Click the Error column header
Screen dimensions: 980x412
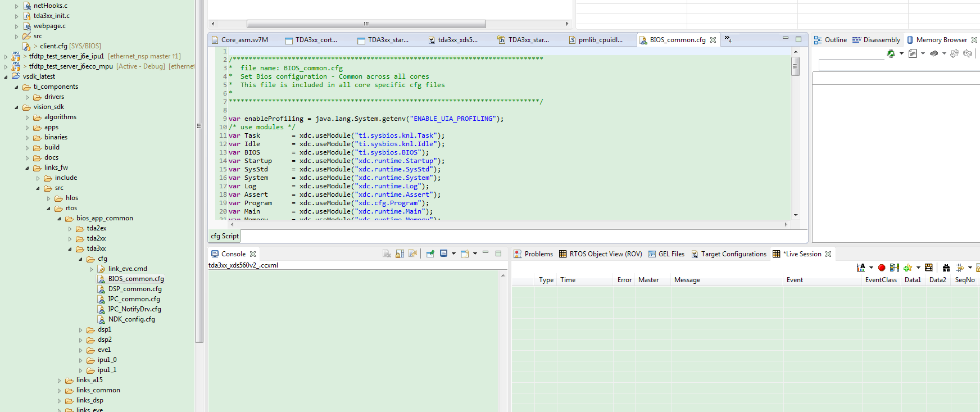(624, 280)
